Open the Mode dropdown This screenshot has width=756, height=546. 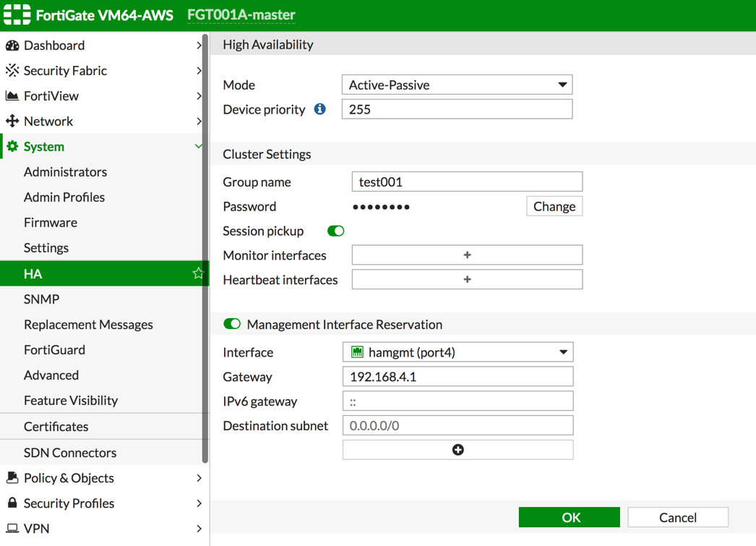click(x=457, y=85)
